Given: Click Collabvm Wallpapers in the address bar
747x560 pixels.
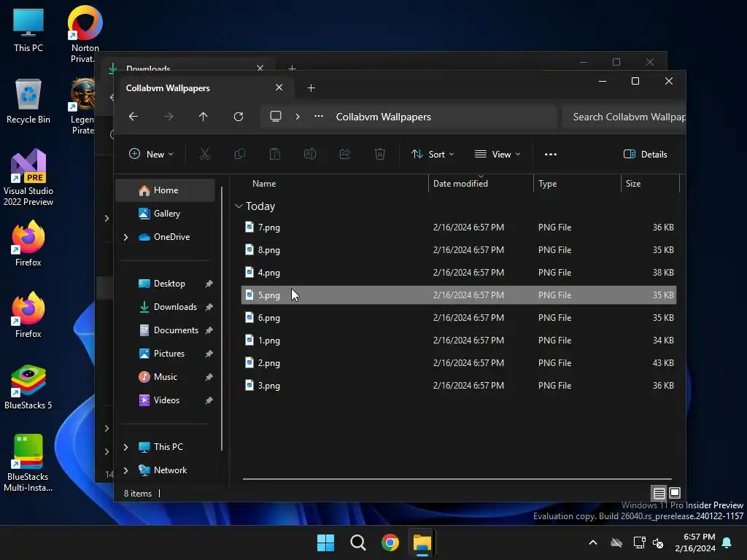Looking at the screenshot, I should pos(384,117).
